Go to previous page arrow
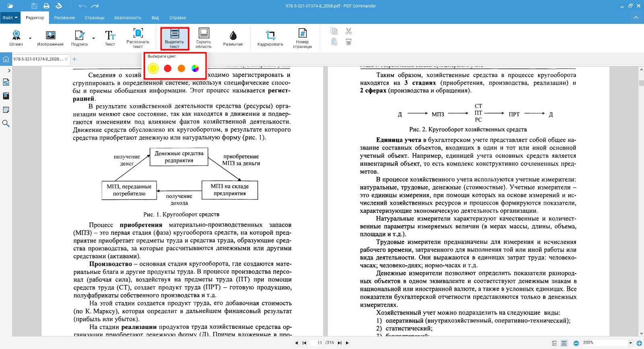Screen dimensions: 644x349 point(297,343)
